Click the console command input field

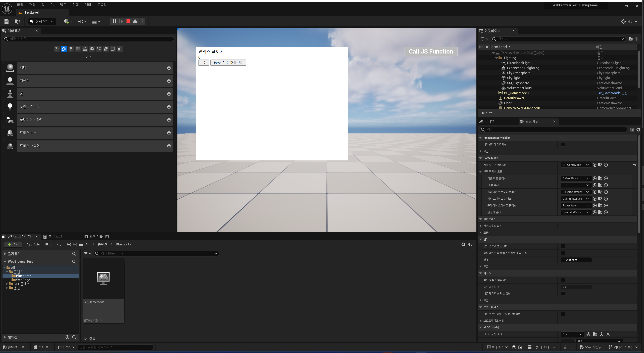(x=115, y=347)
